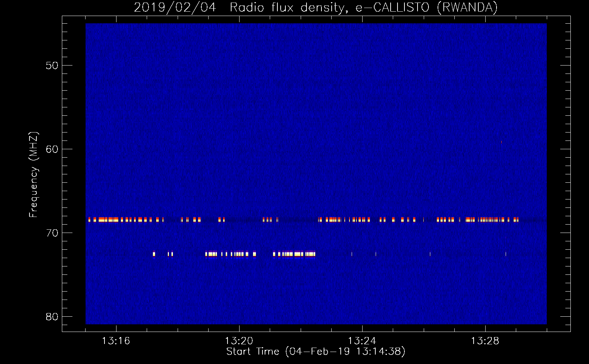Click the 13:20 time tick label
589x364 pixels.
pyautogui.click(x=239, y=341)
